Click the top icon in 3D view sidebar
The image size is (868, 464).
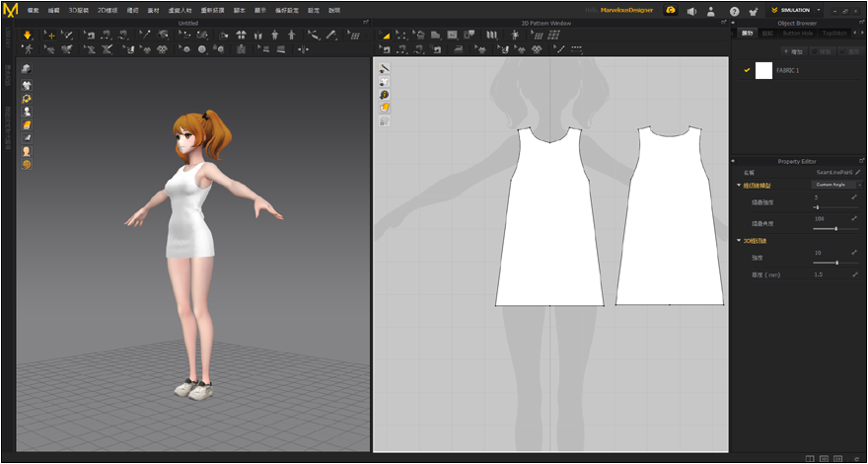tap(26, 68)
